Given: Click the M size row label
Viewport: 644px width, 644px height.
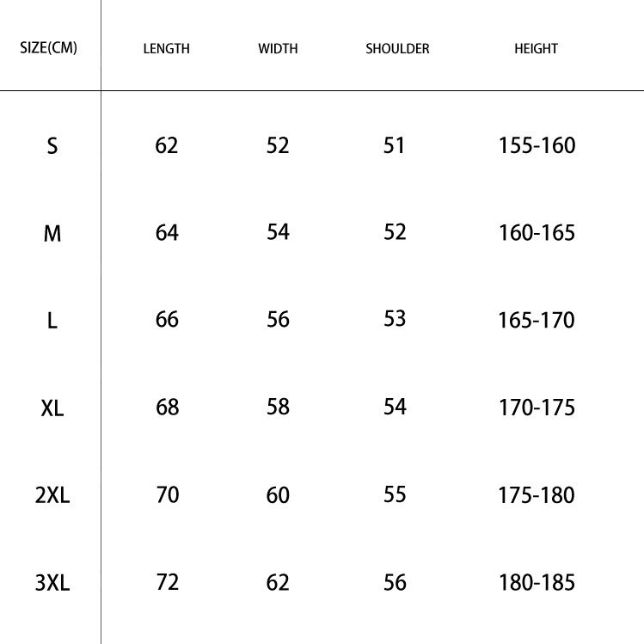Looking at the screenshot, I should point(52,233).
